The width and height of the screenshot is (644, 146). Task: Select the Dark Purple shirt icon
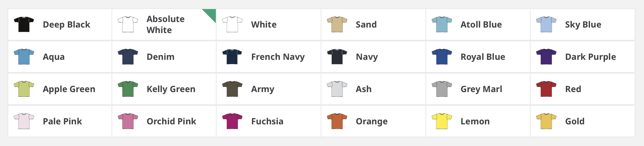click(546, 57)
